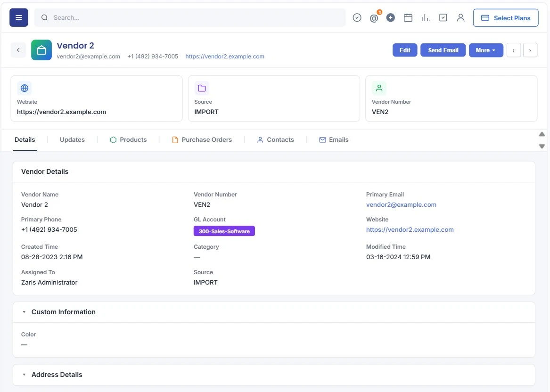Open the vendor2@example.com Primary Email link
Viewport: 550px width, 392px height.
pos(401,205)
